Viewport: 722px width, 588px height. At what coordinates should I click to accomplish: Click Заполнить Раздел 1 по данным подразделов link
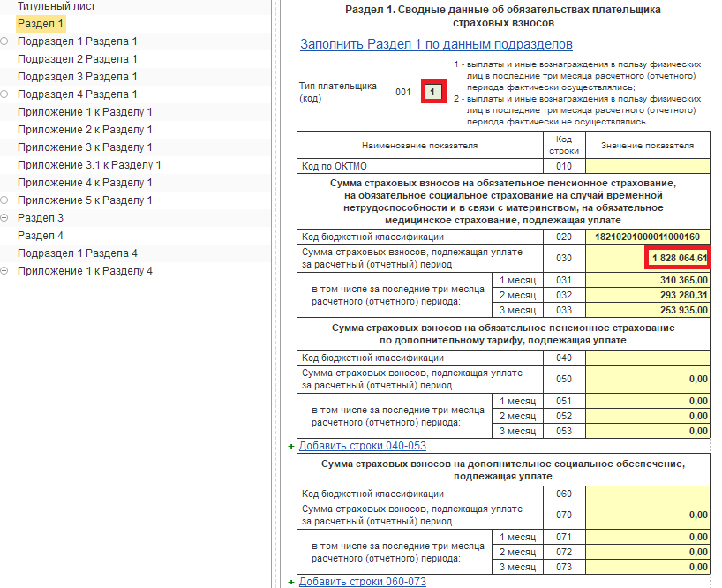(436, 44)
